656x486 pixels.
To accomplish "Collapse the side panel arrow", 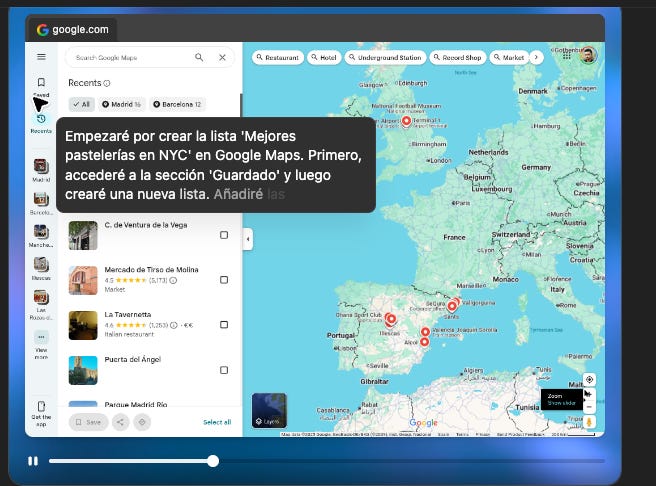I will pyautogui.click(x=248, y=239).
